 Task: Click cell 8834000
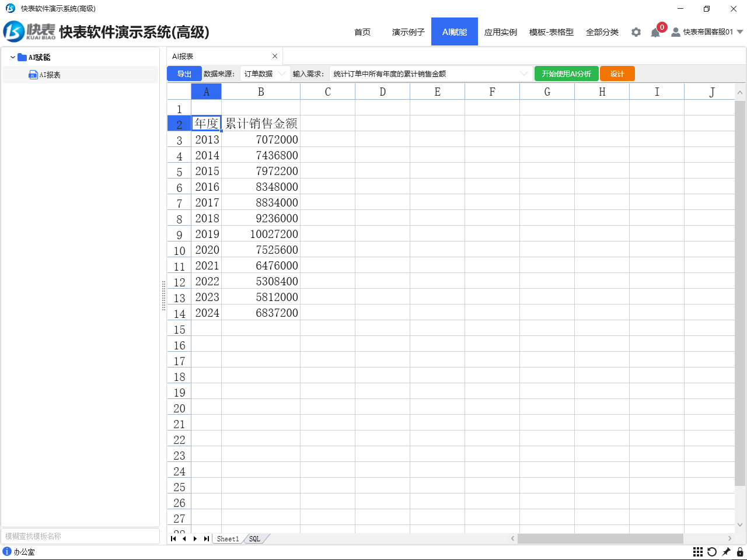(x=261, y=202)
